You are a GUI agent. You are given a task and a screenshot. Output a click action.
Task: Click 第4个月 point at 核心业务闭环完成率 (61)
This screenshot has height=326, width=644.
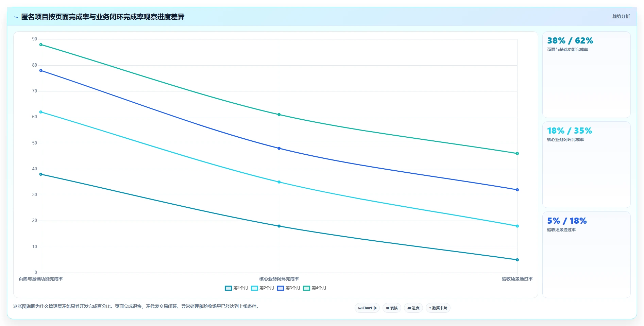[279, 115]
